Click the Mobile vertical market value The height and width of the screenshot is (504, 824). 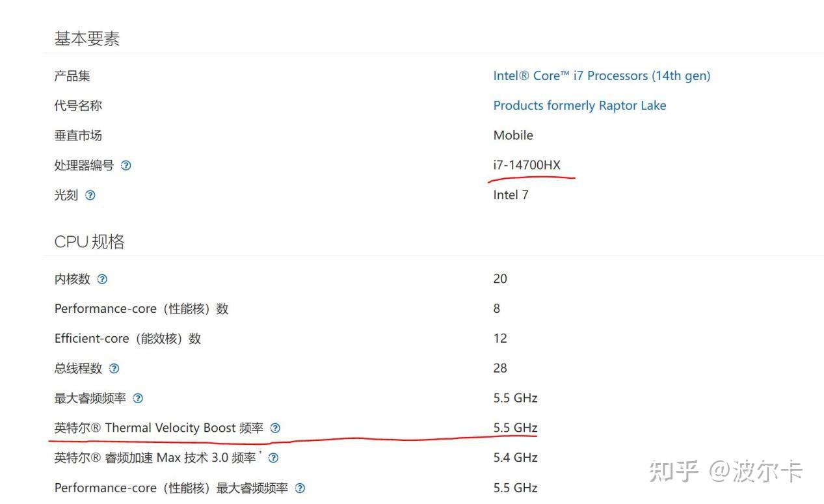point(513,135)
